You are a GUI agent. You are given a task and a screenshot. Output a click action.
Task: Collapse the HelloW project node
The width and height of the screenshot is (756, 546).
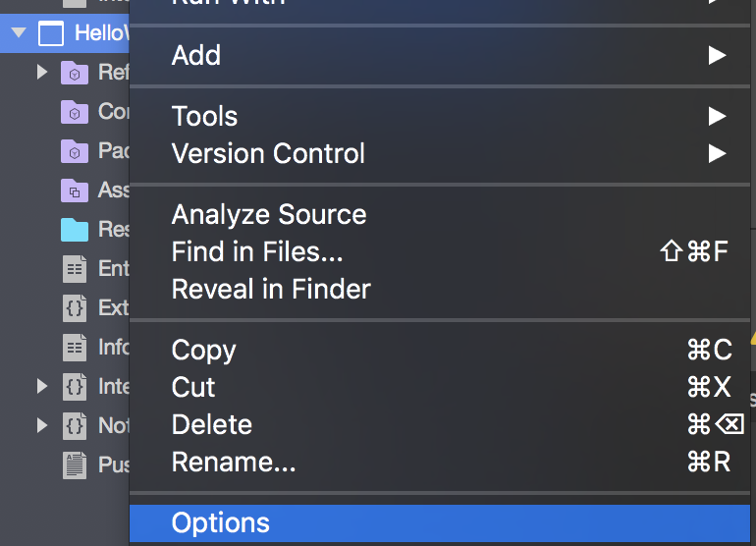18,34
